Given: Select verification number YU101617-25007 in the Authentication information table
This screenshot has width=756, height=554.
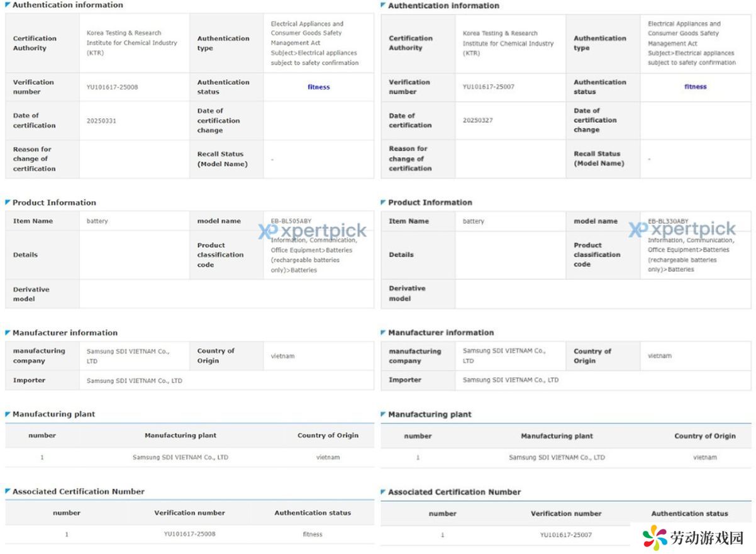Looking at the screenshot, I should [x=489, y=87].
